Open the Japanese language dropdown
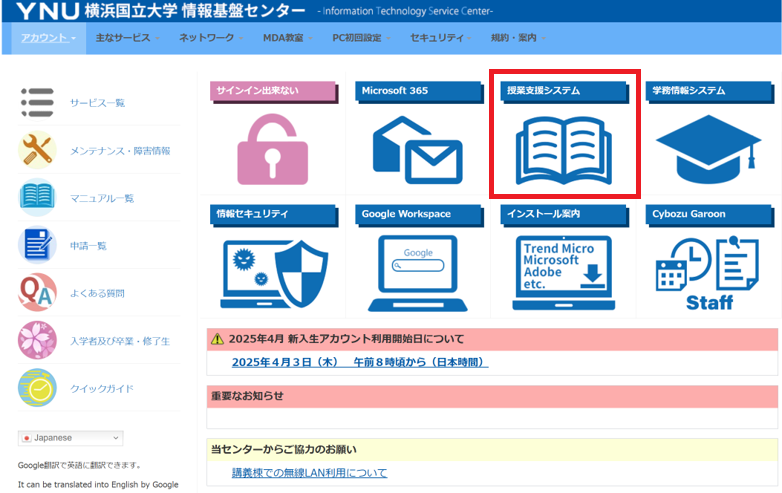The height and width of the screenshot is (493, 782). pos(70,438)
